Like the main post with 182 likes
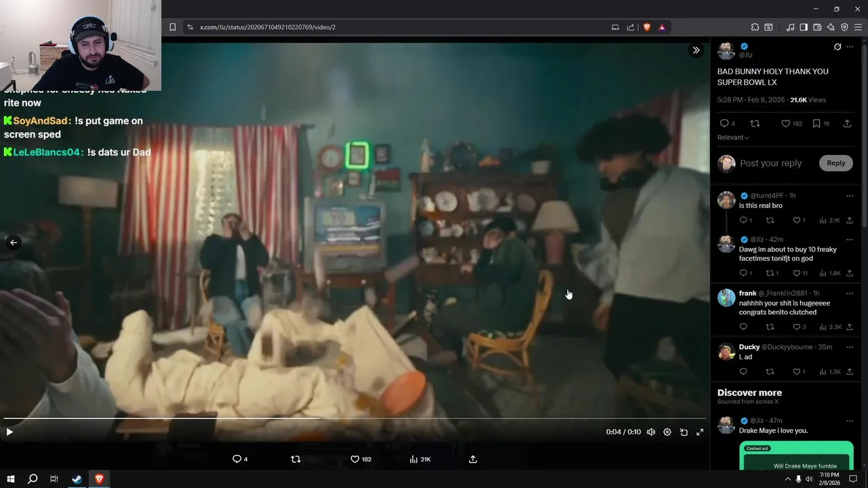The image size is (868, 488). click(x=786, y=123)
